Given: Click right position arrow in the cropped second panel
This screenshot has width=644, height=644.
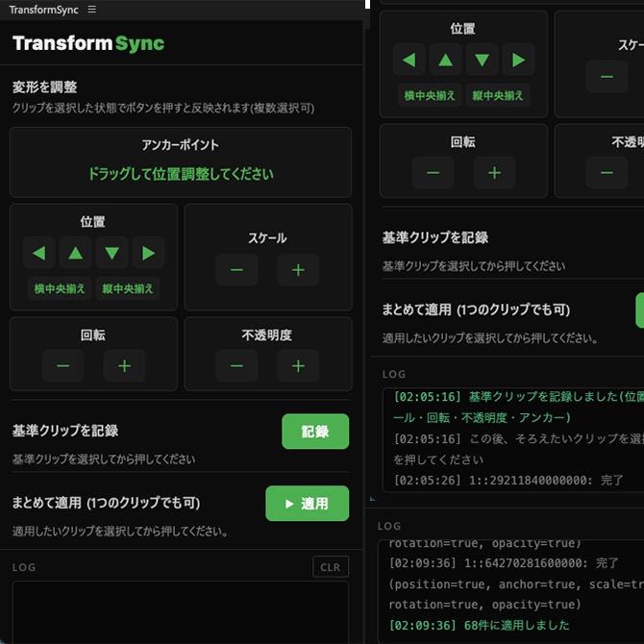Looking at the screenshot, I should click(x=519, y=60).
